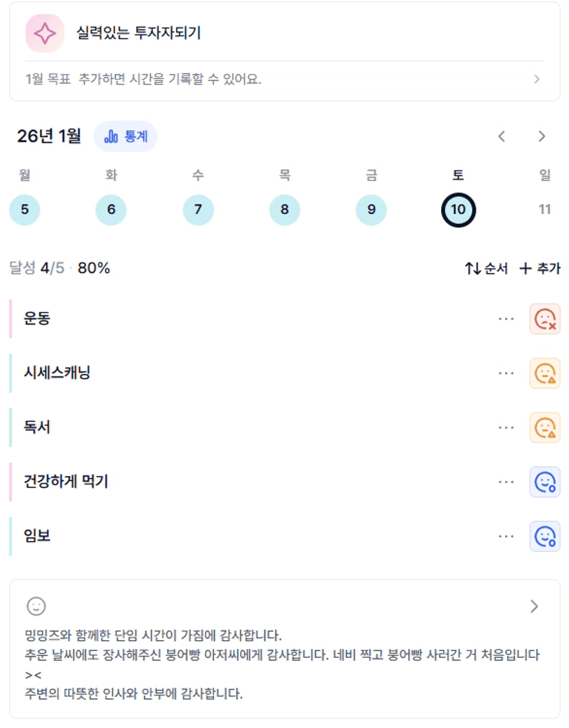Open more options for 시세스캐닝

[506, 373]
